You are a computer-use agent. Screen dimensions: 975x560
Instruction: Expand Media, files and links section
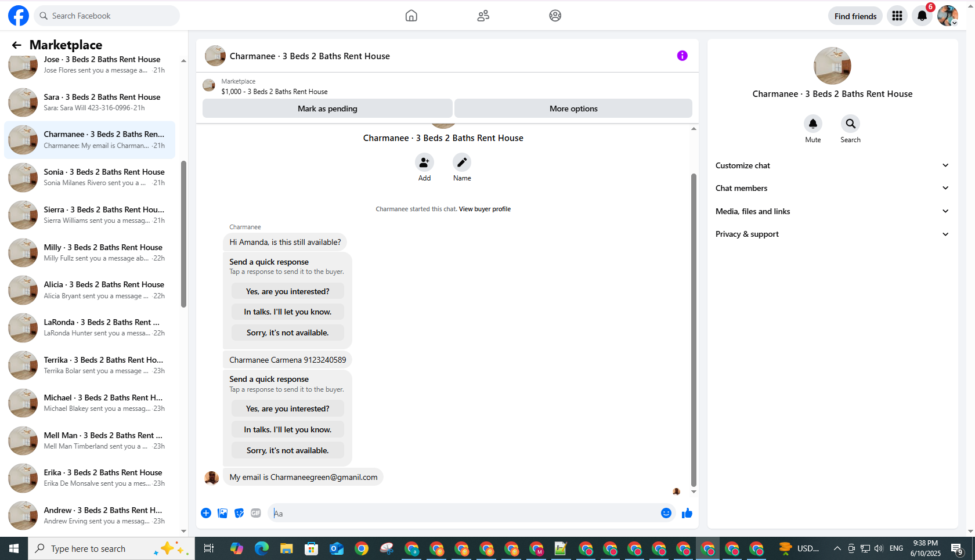pyautogui.click(x=832, y=211)
